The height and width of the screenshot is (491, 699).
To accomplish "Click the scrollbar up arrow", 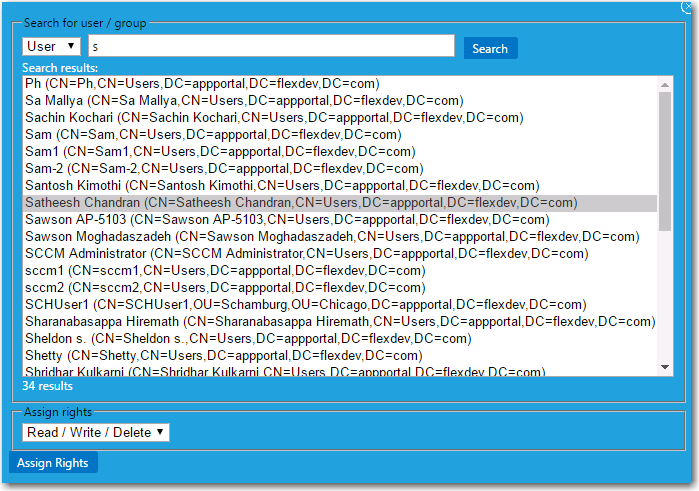I will tap(666, 84).
